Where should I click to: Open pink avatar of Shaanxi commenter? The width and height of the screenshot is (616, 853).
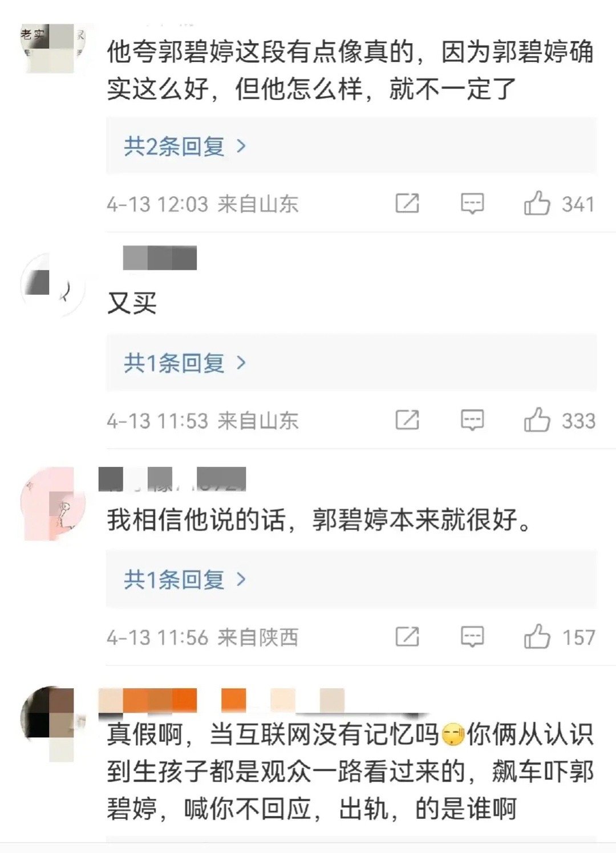52,503
